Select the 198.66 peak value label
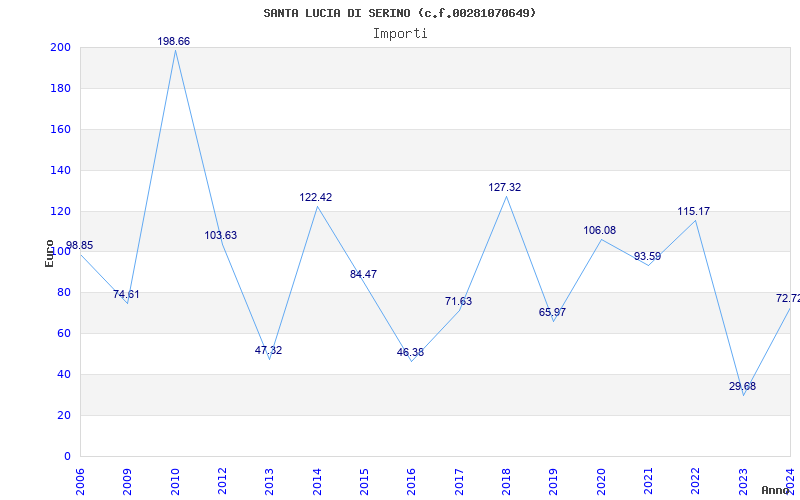This screenshot has width=800, height=500. click(173, 41)
